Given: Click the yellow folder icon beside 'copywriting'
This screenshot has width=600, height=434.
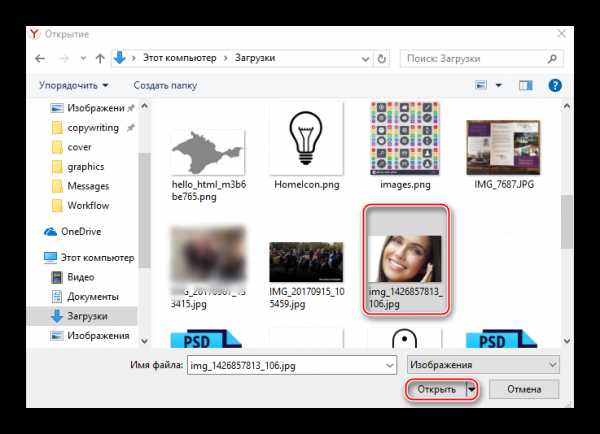Looking at the screenshot, I should pyautogui.click(x=57, y=127).
